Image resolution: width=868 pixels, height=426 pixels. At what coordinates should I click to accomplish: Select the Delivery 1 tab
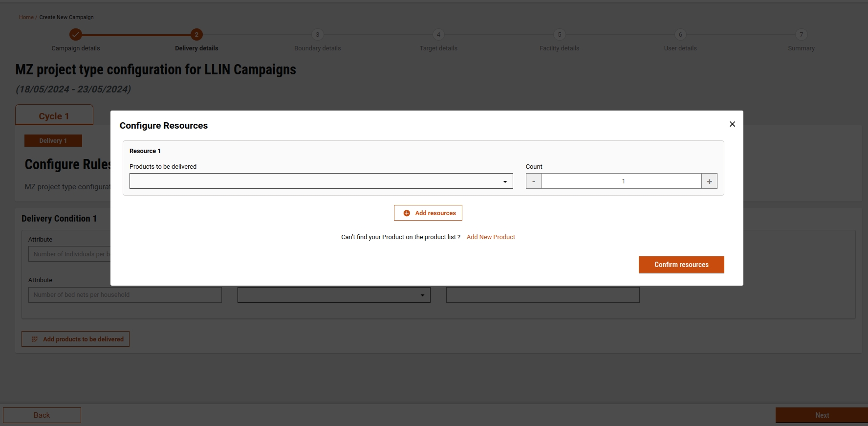pyautogui.click(x=53, y=141)
